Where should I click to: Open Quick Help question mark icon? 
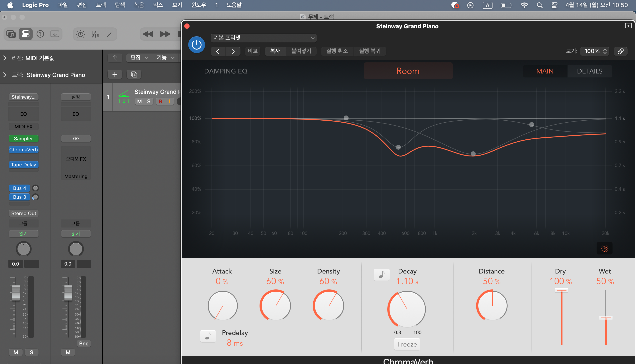click(40, 34)
